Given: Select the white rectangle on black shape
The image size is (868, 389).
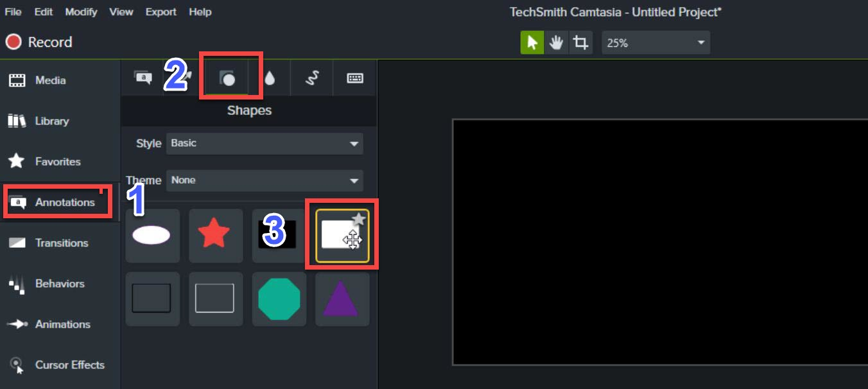Looking at the screenshot, I should pos(279,236).
